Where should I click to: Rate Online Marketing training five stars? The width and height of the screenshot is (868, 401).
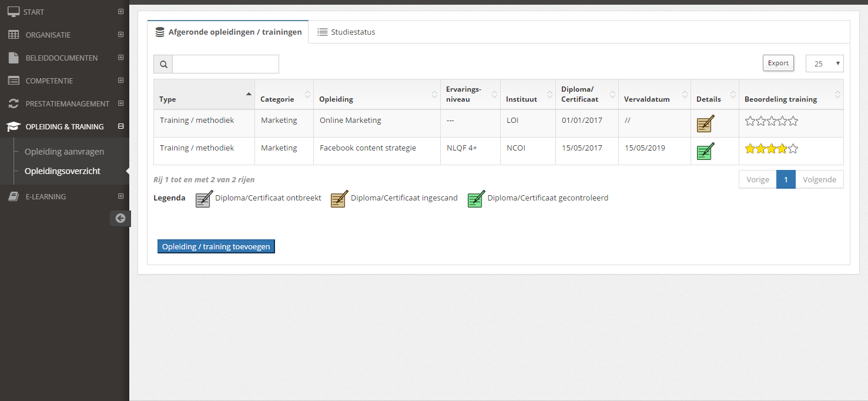pos(793,121)
